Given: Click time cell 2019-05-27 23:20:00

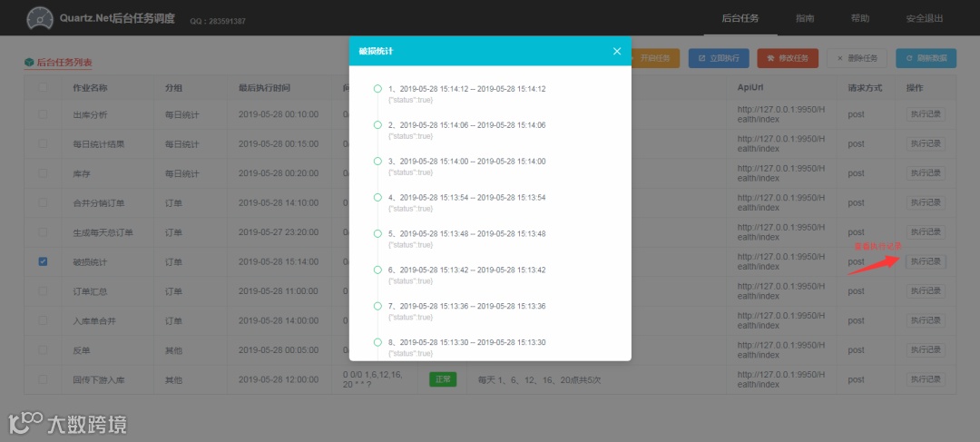Looking at the screenshot, I should pyautogui.click(x=279, y=232).
